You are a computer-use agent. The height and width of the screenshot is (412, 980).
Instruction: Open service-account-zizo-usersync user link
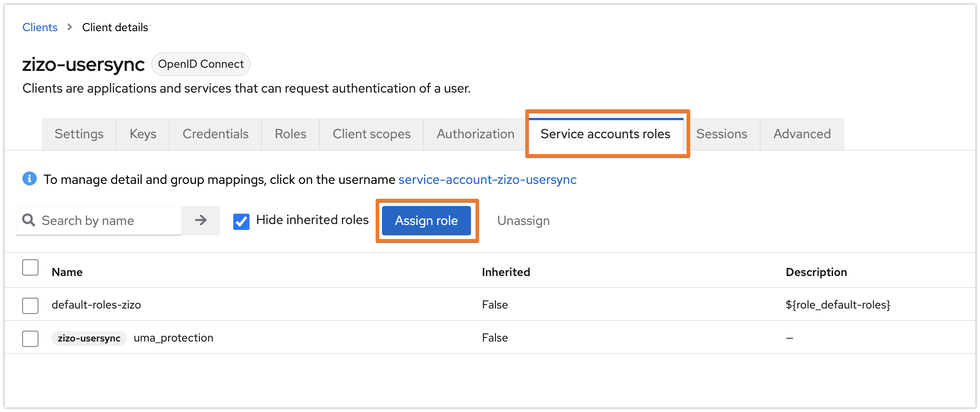487,179
